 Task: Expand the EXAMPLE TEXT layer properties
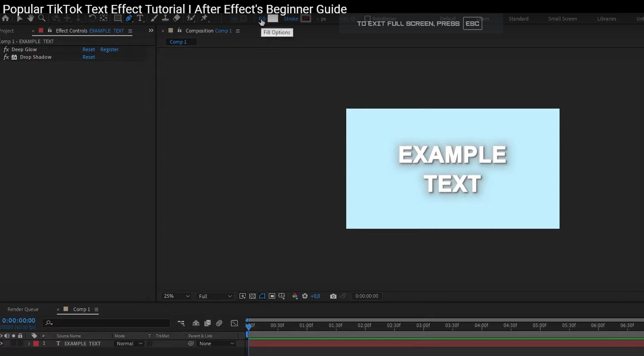click(x=29, y=344)
